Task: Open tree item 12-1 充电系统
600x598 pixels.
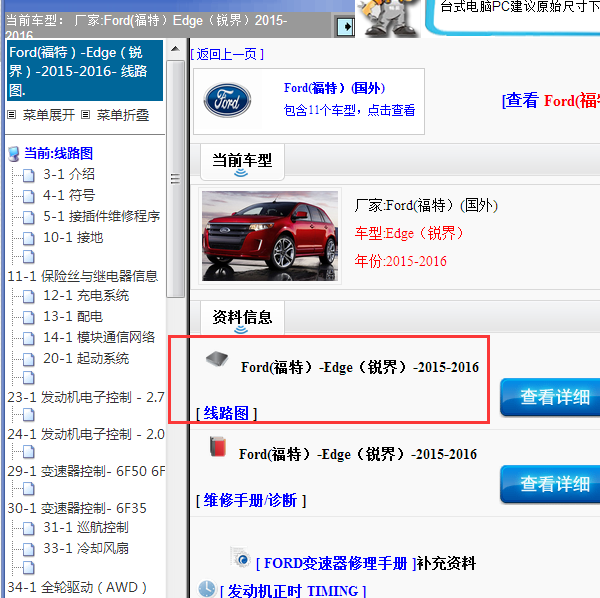Action: (86, 295)
